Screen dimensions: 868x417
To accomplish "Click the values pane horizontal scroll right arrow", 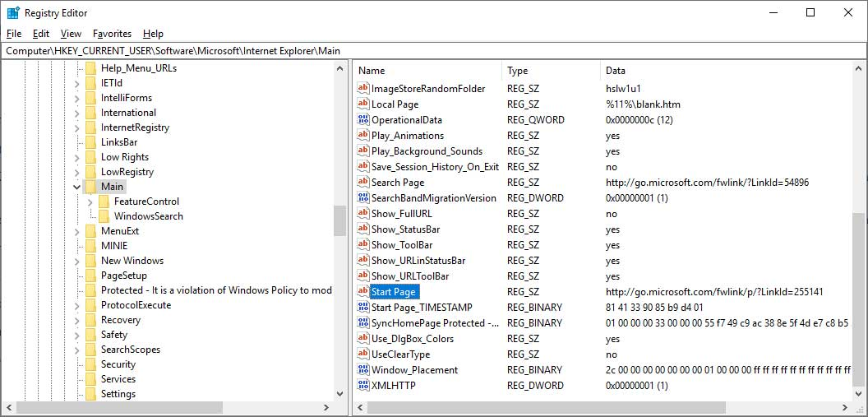I will 846,408.
